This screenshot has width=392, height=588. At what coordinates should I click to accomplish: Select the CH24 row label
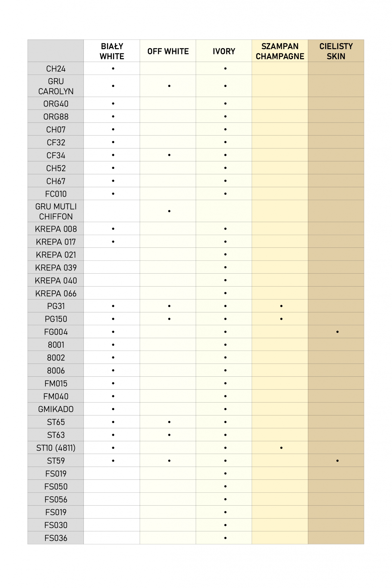point(56,69)
